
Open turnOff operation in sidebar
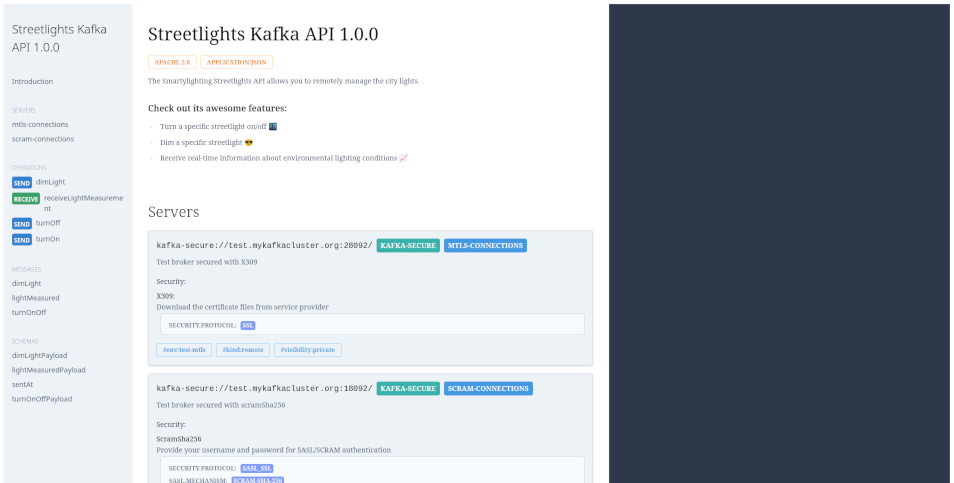point(48,223)
